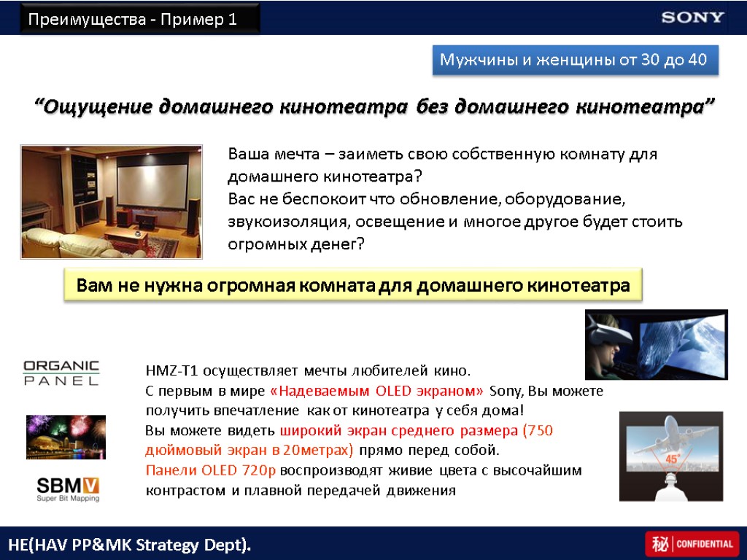Screen dimensions: 747x560
Task: Click the line 'получить впечатление как от кинотеатра у себя дома!'
Action: [334, 411]
